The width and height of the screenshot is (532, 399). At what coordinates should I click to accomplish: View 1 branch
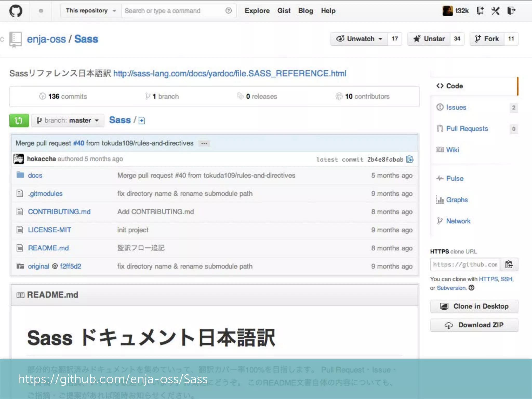pos(162,96)
